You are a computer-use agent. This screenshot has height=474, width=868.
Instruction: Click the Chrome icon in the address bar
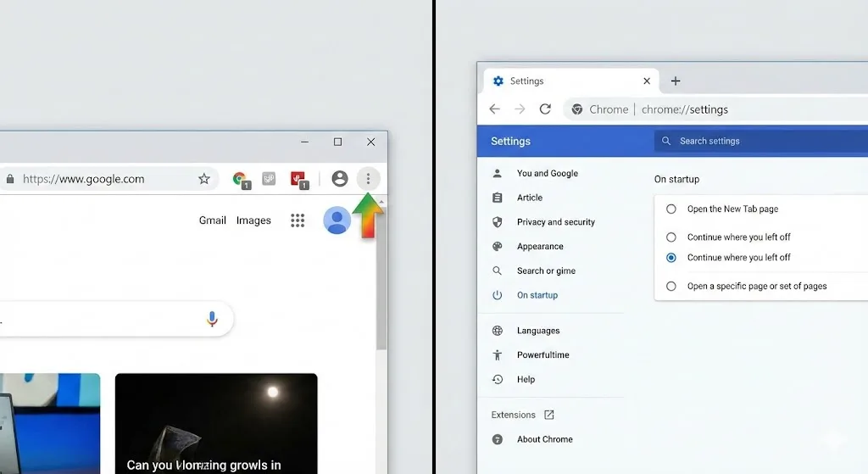576,109
